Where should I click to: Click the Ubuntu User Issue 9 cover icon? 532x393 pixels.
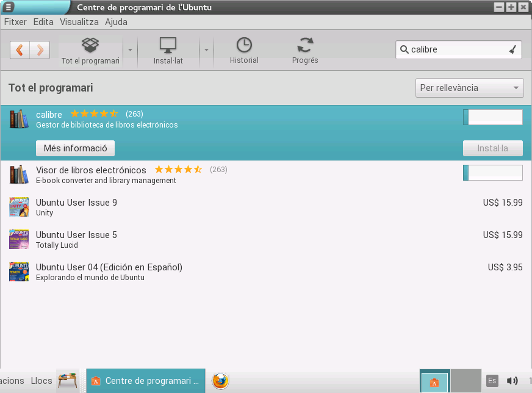click(19, 207)
